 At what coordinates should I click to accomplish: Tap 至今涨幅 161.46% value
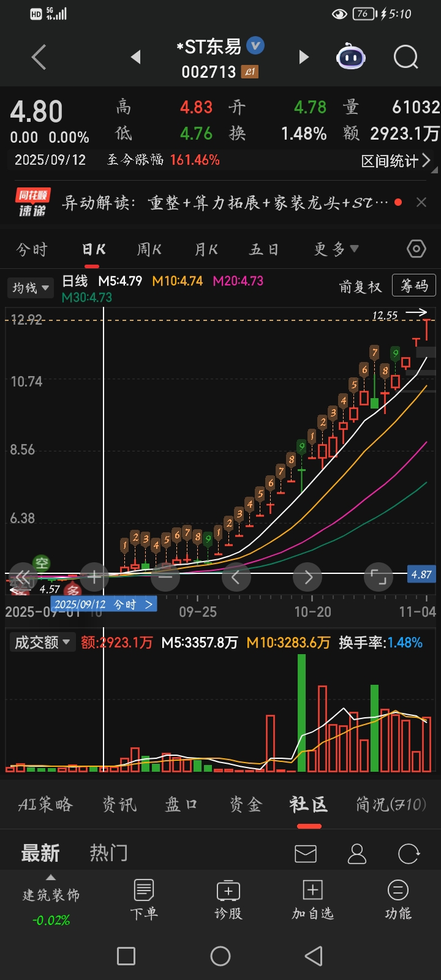195,160
